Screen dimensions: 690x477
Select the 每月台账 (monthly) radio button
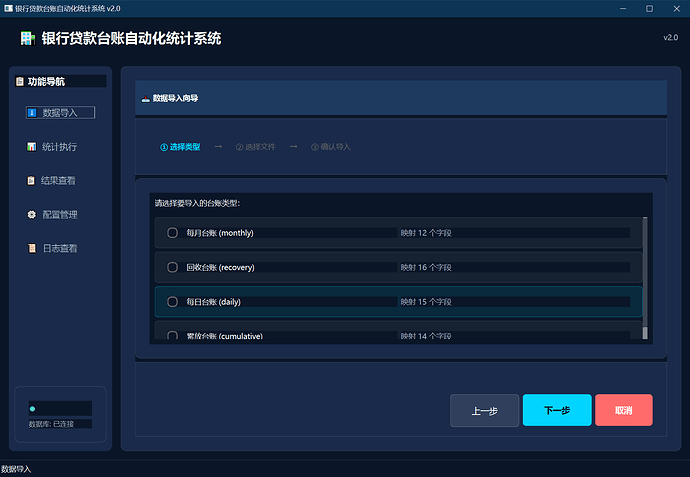point(172,233)
